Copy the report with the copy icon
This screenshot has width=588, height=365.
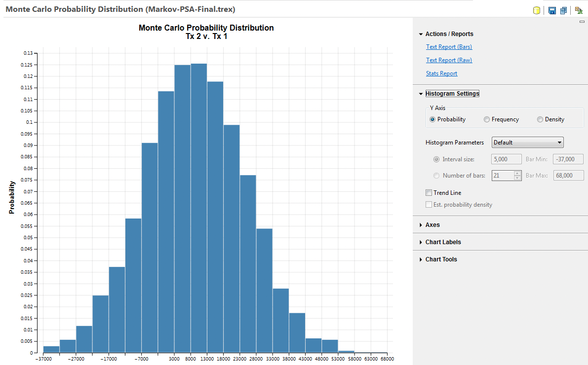point(563,10)
